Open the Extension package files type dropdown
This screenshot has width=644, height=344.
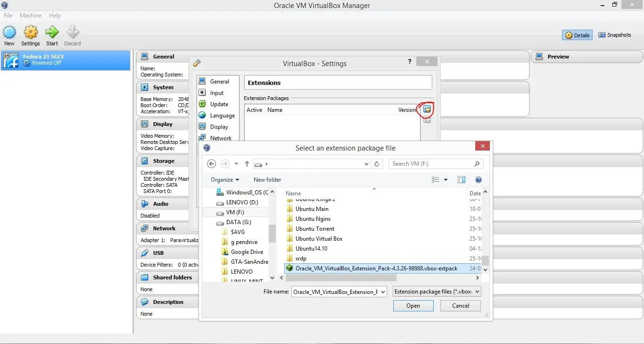pos(437,292)
